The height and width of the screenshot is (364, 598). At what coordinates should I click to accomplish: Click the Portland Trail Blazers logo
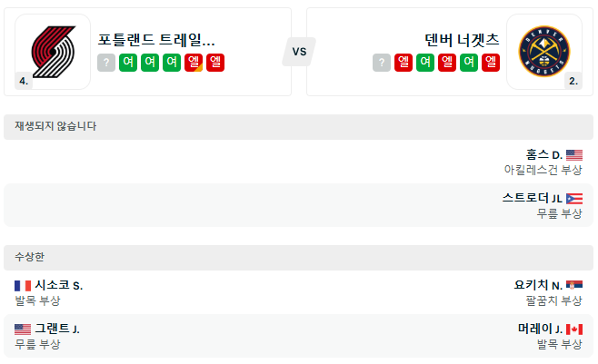[x=53, y=50]
